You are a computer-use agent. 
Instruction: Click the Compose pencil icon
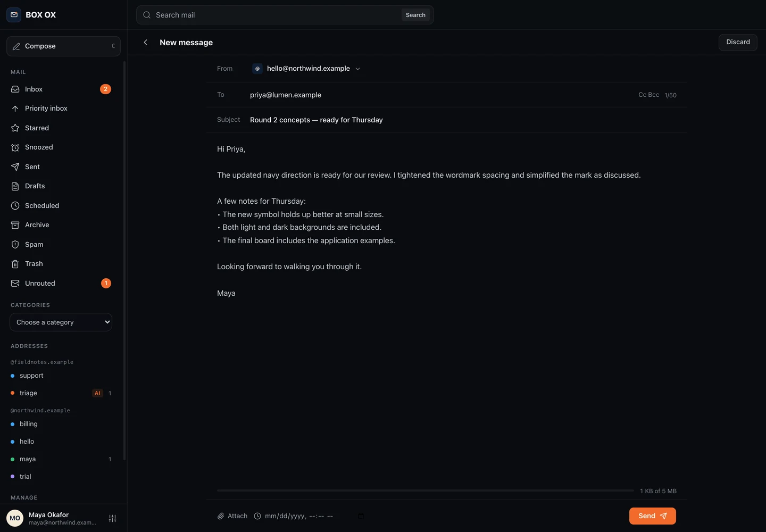[x=16, y=46]
